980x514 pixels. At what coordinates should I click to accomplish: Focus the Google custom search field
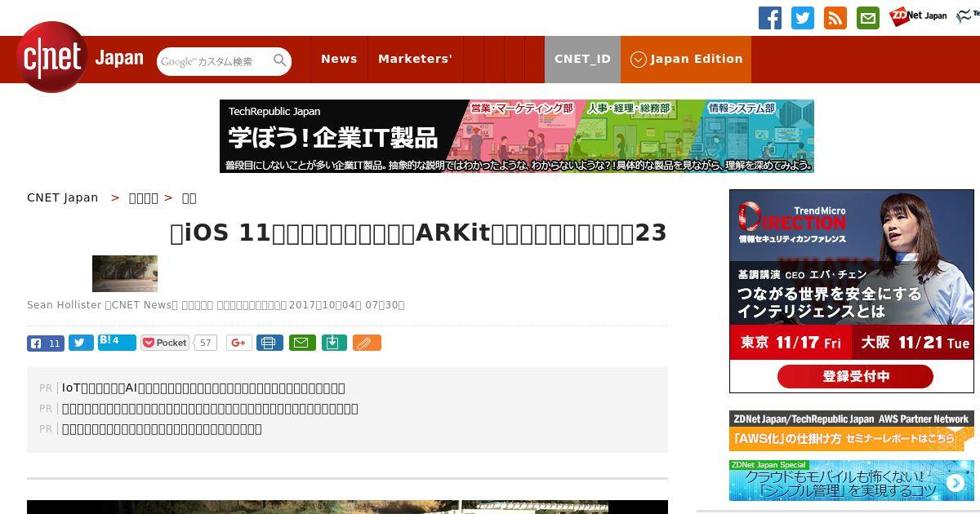(214, 61)
